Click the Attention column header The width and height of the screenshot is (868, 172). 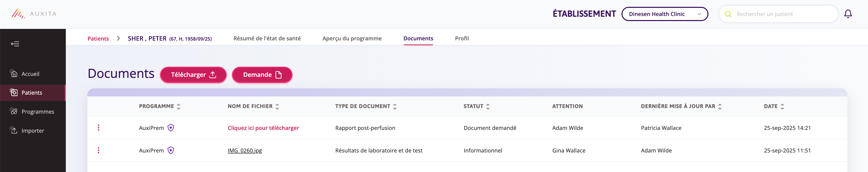coord(567,106)
